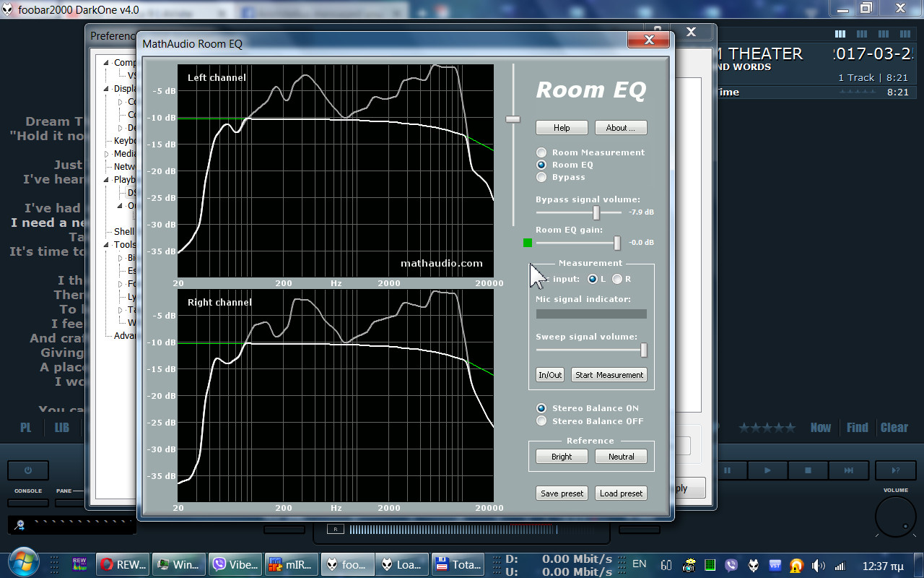Select the Room Measurement radio button

click(541, 152)
